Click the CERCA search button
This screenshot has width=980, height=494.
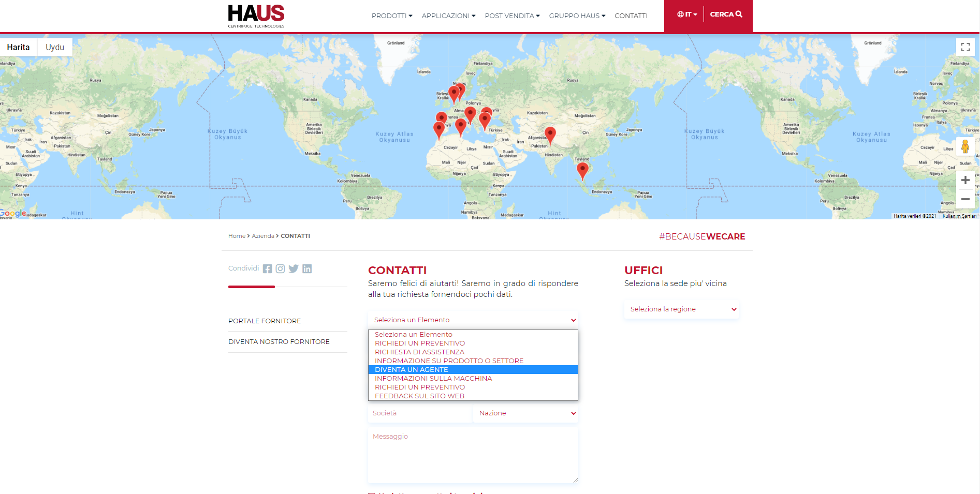point(726,14)
